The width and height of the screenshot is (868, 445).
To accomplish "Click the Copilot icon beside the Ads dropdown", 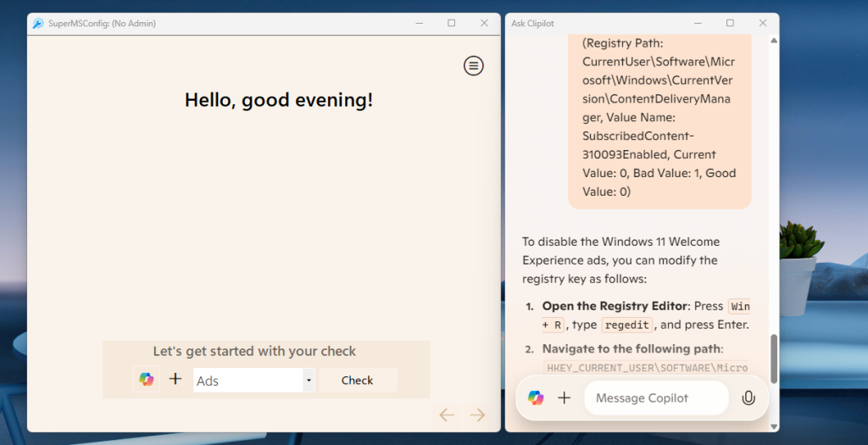I will (x=147, y=379).
